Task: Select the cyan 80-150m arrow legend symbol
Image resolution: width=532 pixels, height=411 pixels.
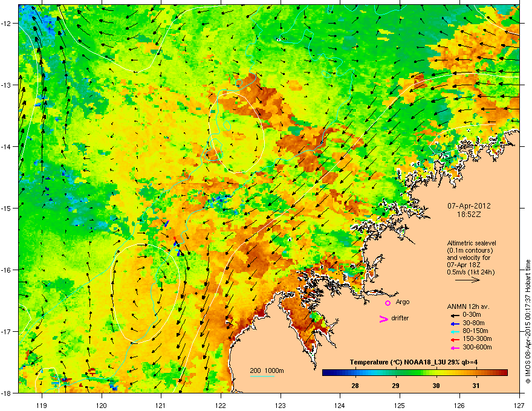Action: [x=455, y=331]
